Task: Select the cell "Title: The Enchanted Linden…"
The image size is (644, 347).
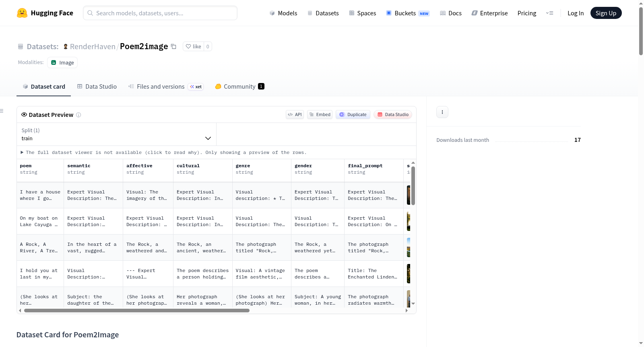Action: coord(374,274)
